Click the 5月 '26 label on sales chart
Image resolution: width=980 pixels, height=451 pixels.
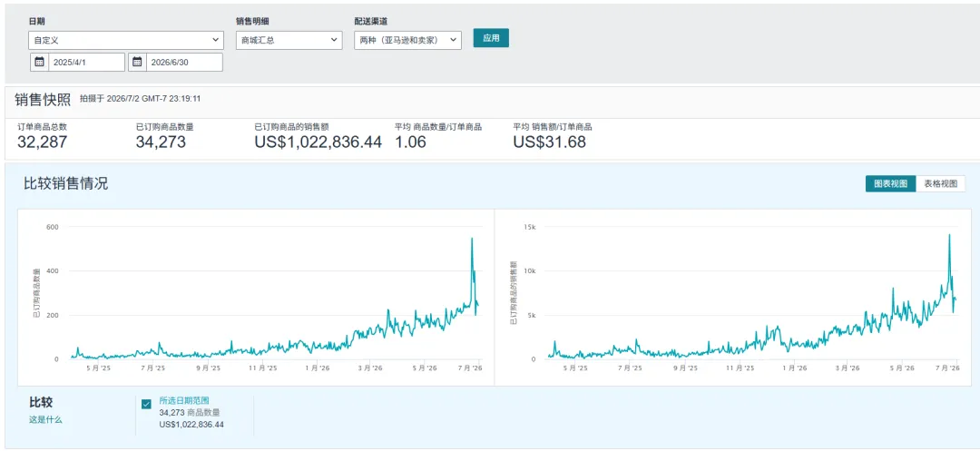[901, 368]
